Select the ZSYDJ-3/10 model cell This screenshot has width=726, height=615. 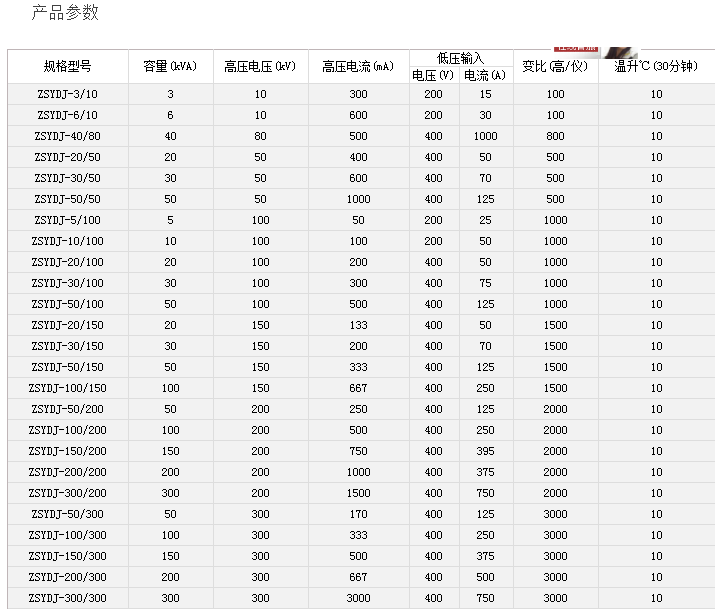coord(68,94)
